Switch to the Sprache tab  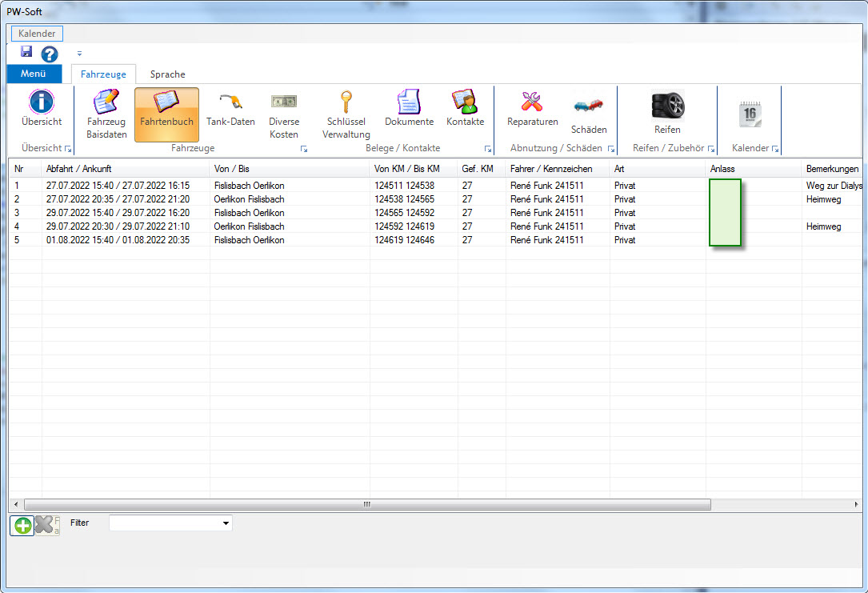point(167,74)
